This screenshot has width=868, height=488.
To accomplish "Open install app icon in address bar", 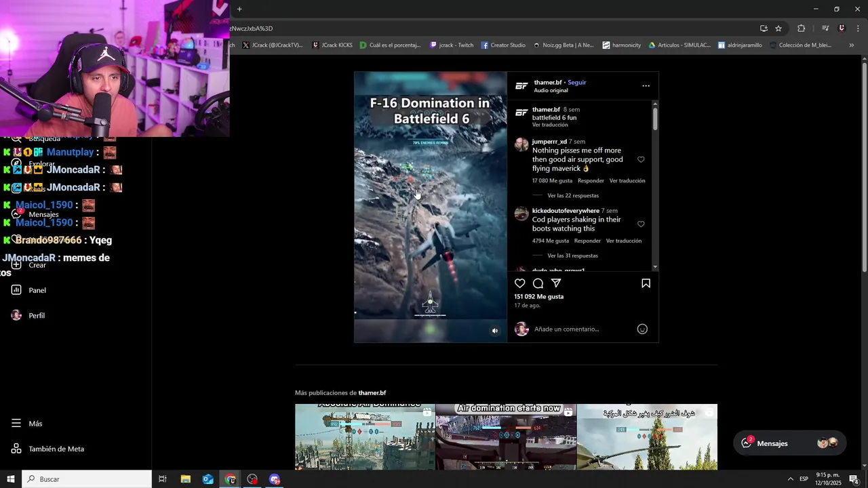I will [x=764, y=28].
